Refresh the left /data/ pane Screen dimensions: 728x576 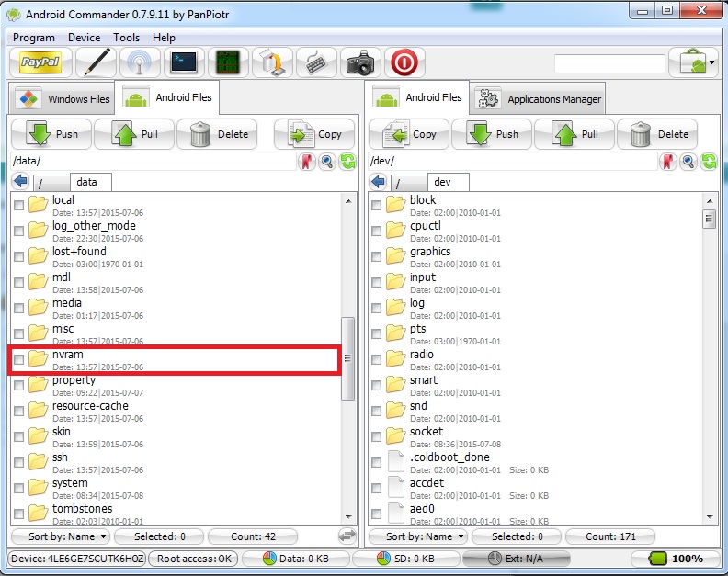click(348, 162)
